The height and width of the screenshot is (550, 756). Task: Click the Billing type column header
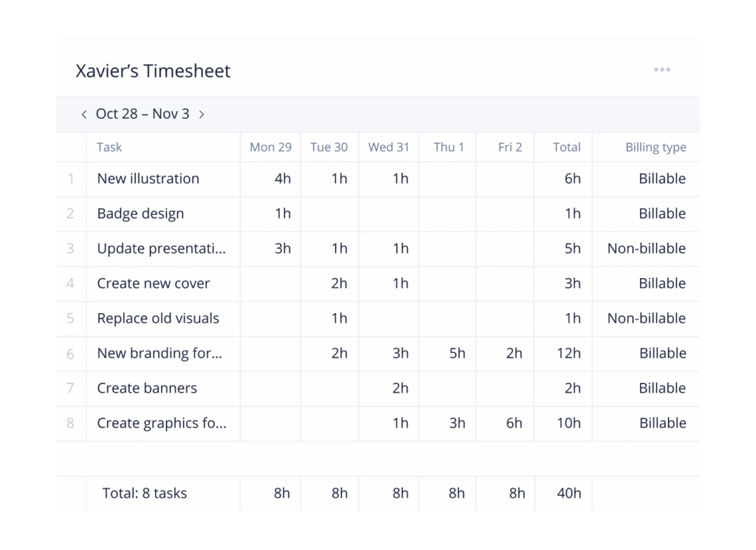[655, 147]
